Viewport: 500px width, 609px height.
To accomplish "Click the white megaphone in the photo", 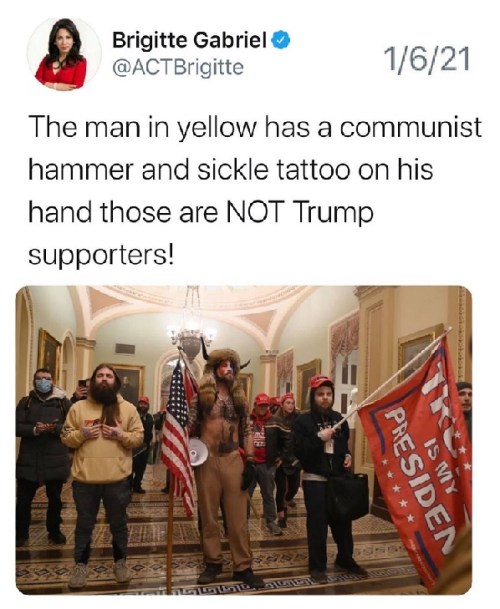I will coord(198,451).
